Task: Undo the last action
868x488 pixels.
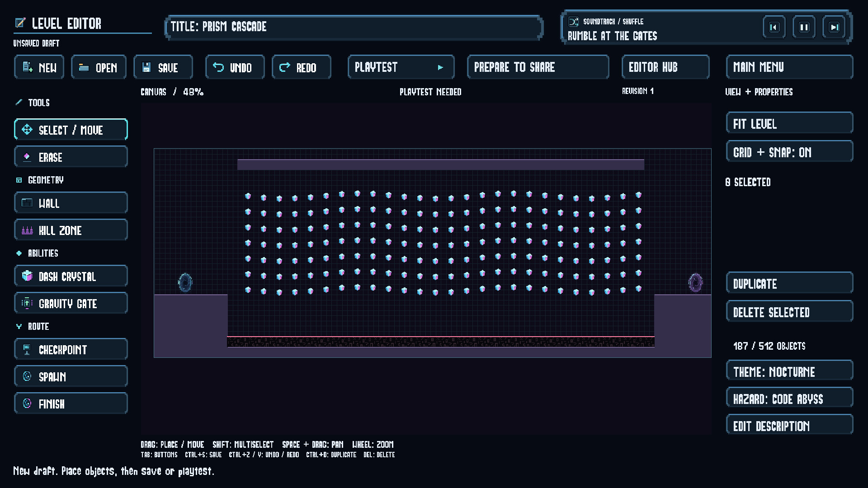Action: tap(235, 67)
